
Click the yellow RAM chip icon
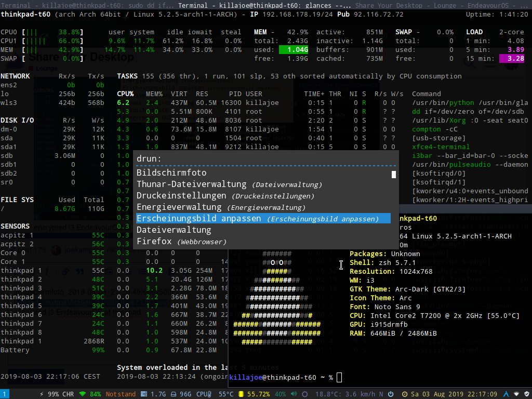tap(242, 394)
